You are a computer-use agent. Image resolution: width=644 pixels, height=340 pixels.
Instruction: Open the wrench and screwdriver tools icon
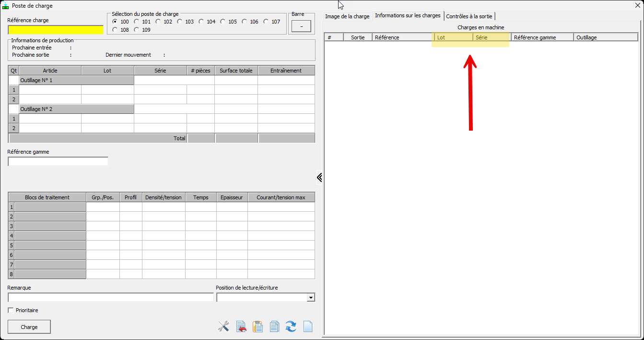[x=223, y=327]
